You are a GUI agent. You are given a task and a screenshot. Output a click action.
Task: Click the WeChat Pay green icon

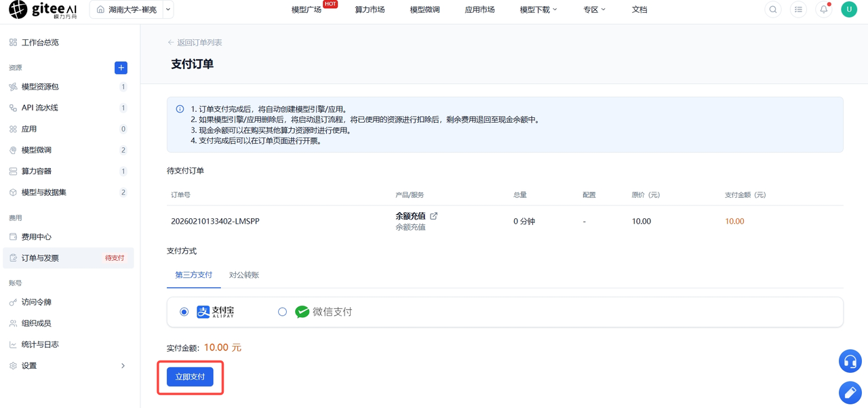[302, 312]
